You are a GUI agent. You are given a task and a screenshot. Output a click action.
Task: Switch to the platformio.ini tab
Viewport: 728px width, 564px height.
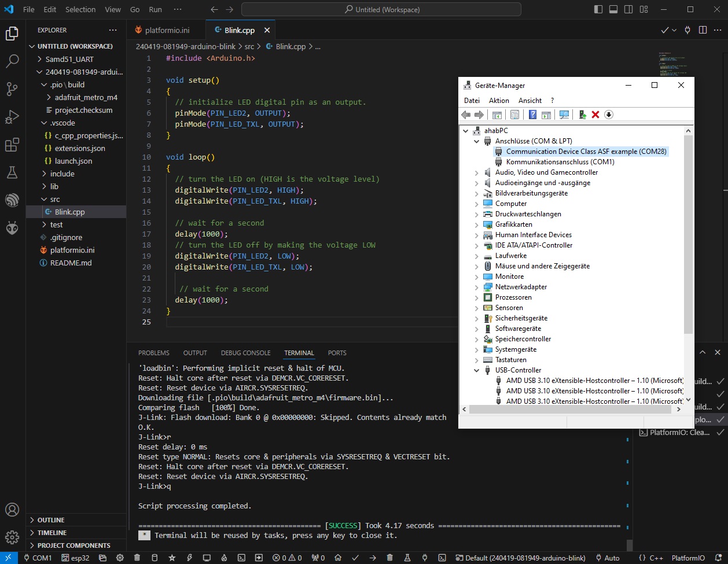coord(167,30)
